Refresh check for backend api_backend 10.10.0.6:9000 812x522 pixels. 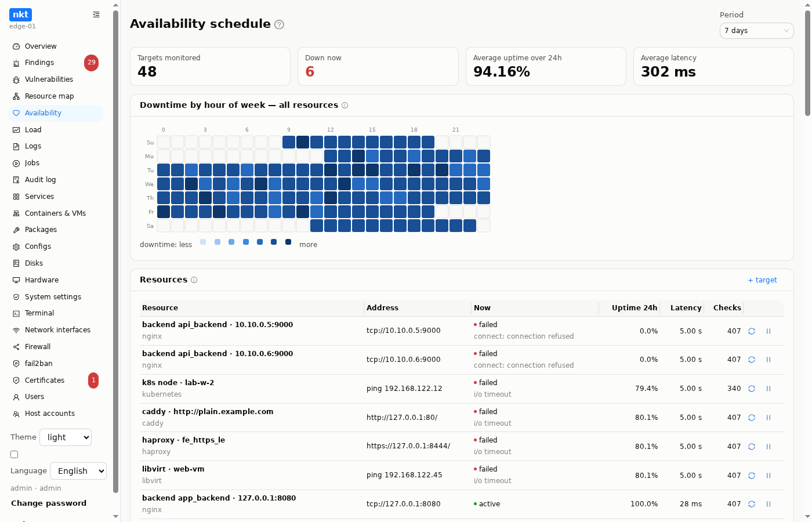coord(752,360)
